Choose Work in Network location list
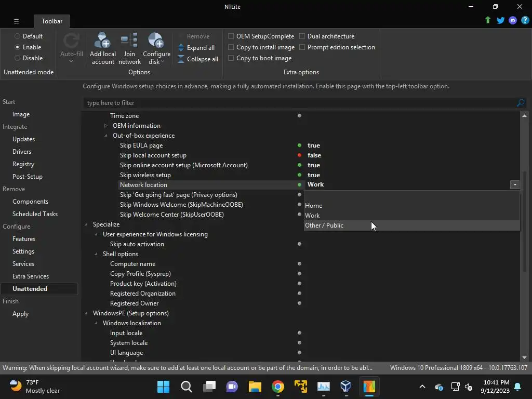532x399 pixels. [x=411, y=216]
